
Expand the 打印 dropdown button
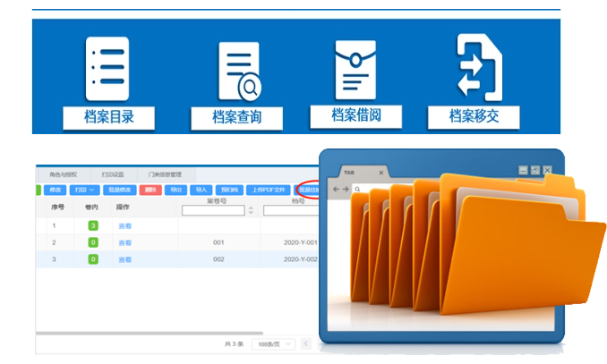click(x=85, y=190)
